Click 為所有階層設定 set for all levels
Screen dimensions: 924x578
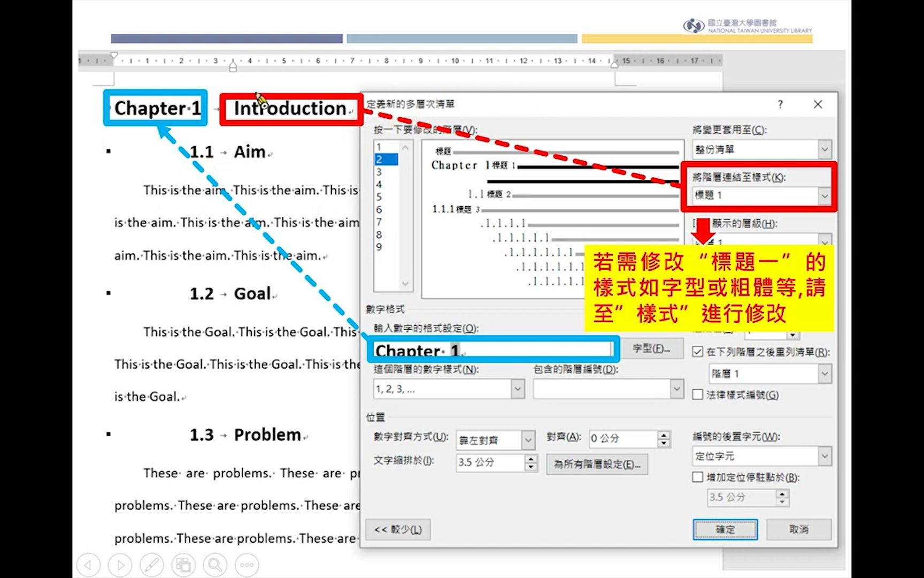click(x=597, y=465)
